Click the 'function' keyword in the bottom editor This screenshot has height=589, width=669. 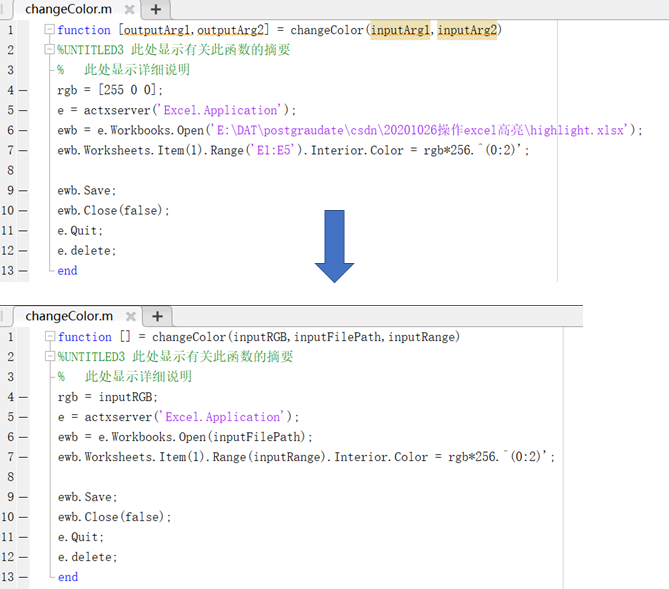click(84, 337)
